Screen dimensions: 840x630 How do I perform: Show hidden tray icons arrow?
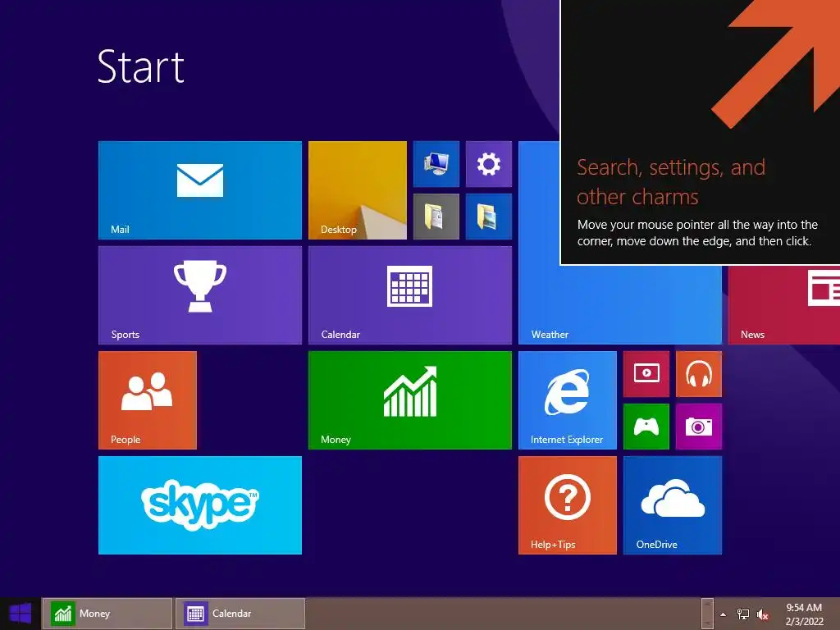[724, 614]
